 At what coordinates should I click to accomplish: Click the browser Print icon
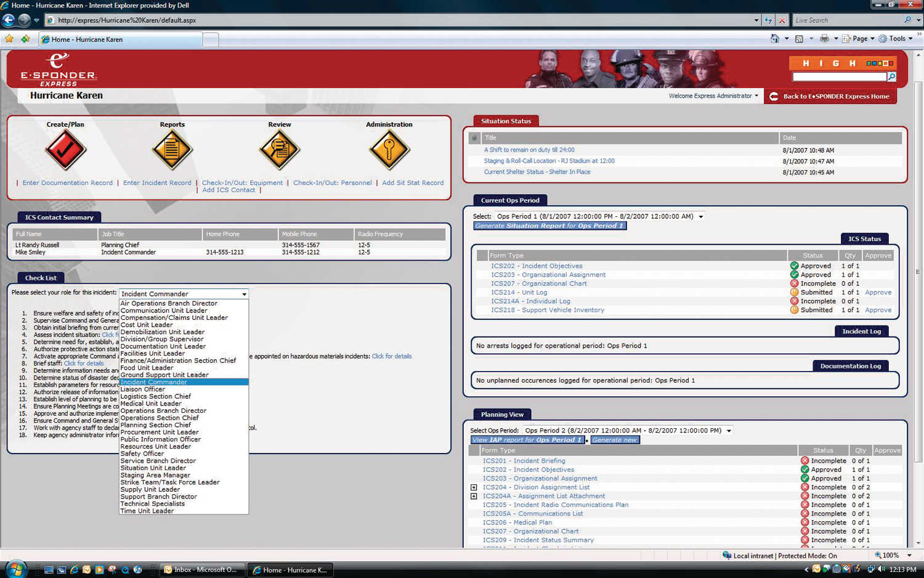click(x=824, y=39)
